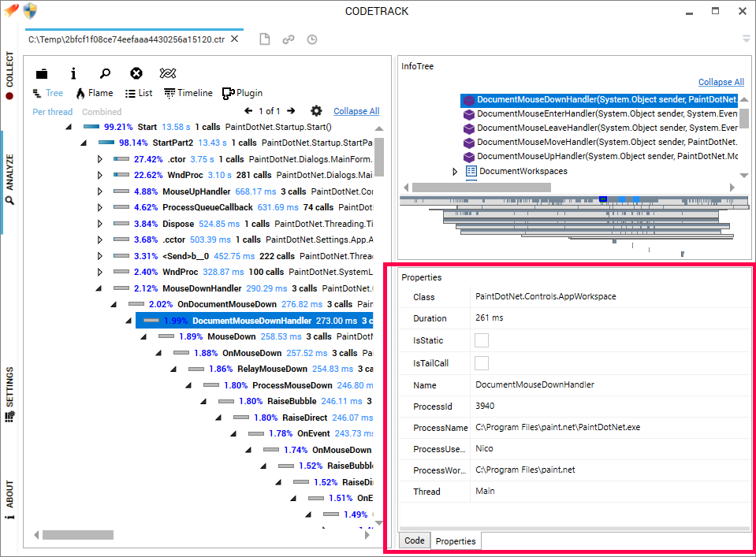This screenshot has height=557, width=756.
Task: Open the SETTINGS sidebar section
Action: point(9,395)
